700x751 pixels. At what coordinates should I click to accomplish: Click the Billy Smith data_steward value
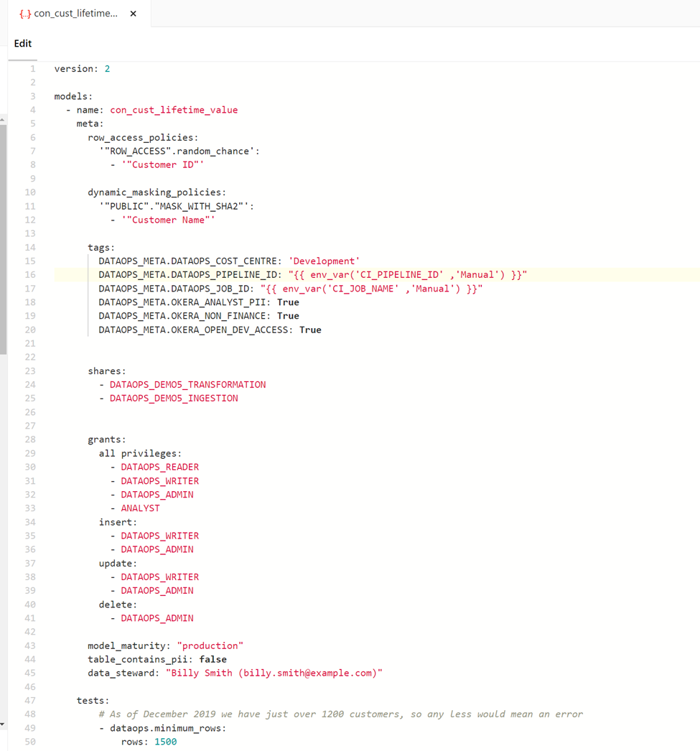pos(274,673)
